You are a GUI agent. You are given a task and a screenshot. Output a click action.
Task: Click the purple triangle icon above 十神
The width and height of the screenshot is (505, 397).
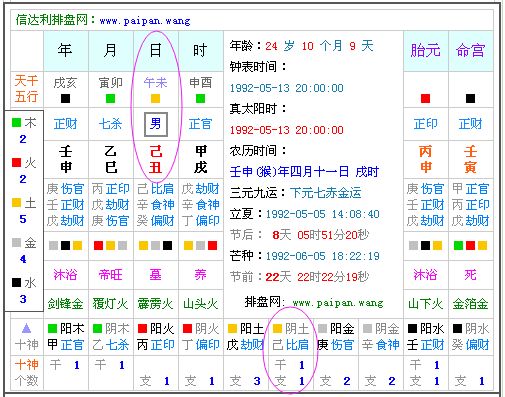(x=26, y=329)
